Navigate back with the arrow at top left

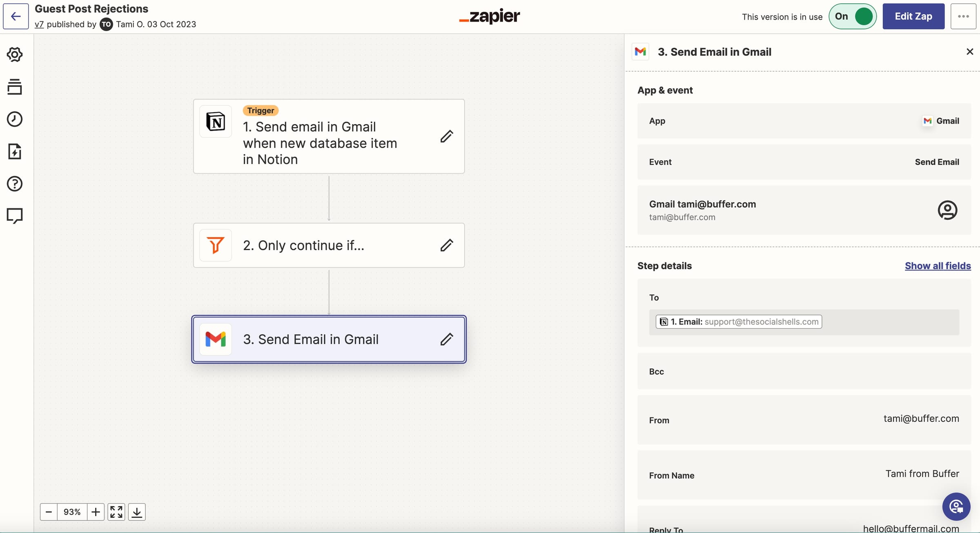pos(15,16)
